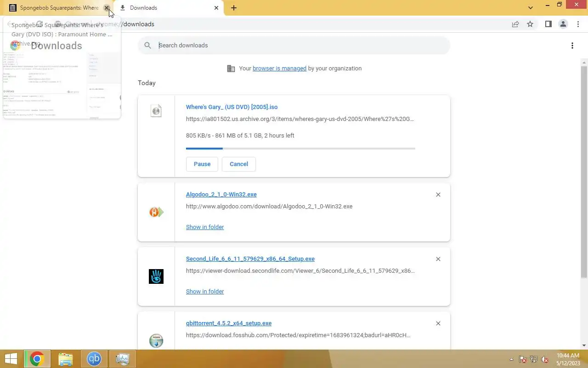
Task: Click the Second Life hand icon
Action: click(156, 276)
